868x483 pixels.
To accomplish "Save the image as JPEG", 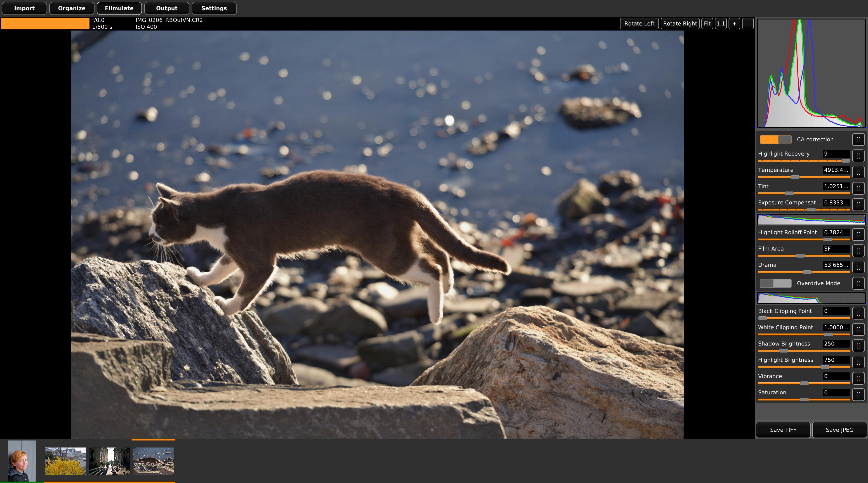I will pyautogui.click(x=839, y=430).
